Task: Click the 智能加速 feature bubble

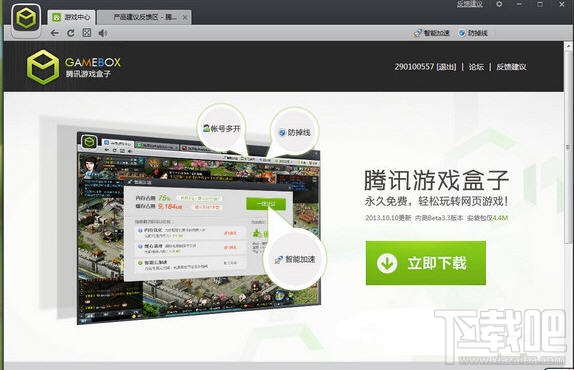Action: (295, 259)
